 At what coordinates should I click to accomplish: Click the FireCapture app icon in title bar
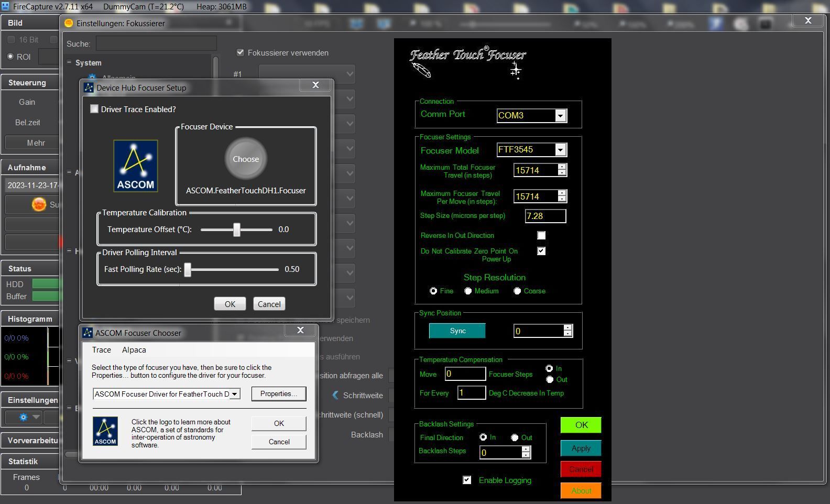click(x=5, y=6)
